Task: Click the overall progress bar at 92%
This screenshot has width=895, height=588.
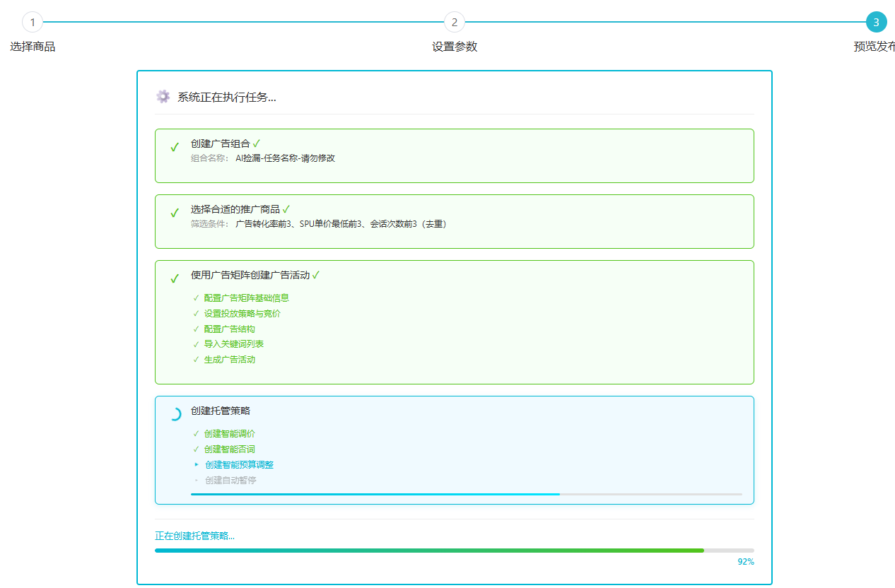Action: (x=454, y=550)
